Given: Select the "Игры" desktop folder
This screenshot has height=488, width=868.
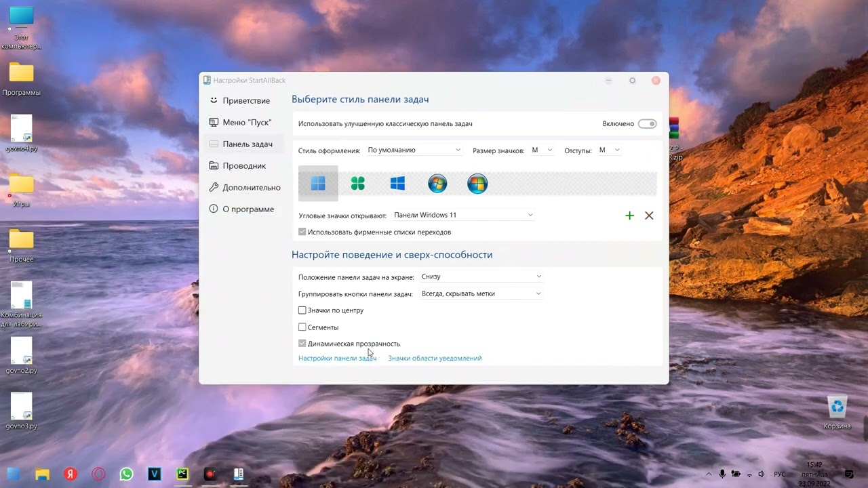Looking at the screenshot, I should 21,191.
